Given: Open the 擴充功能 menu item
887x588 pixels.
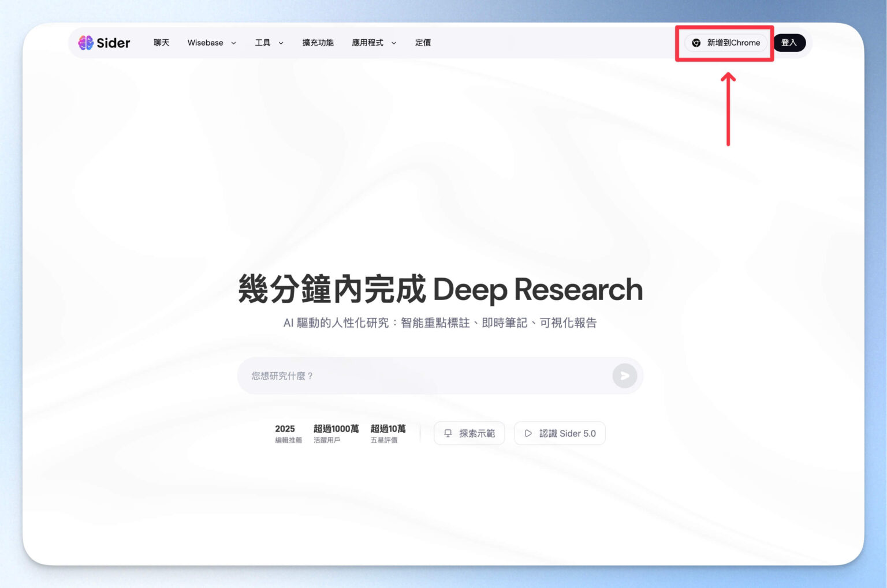Looking at the screenshot, I should click(x=318, y=43).
